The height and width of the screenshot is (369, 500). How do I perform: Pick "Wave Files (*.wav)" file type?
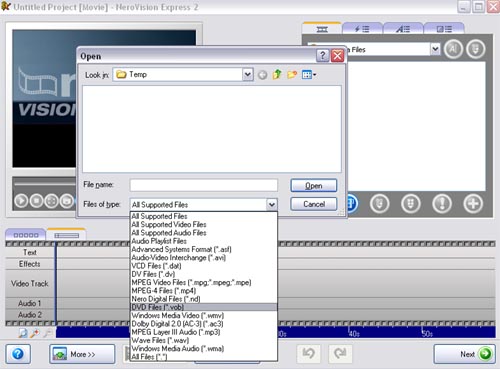pos(204,340)
